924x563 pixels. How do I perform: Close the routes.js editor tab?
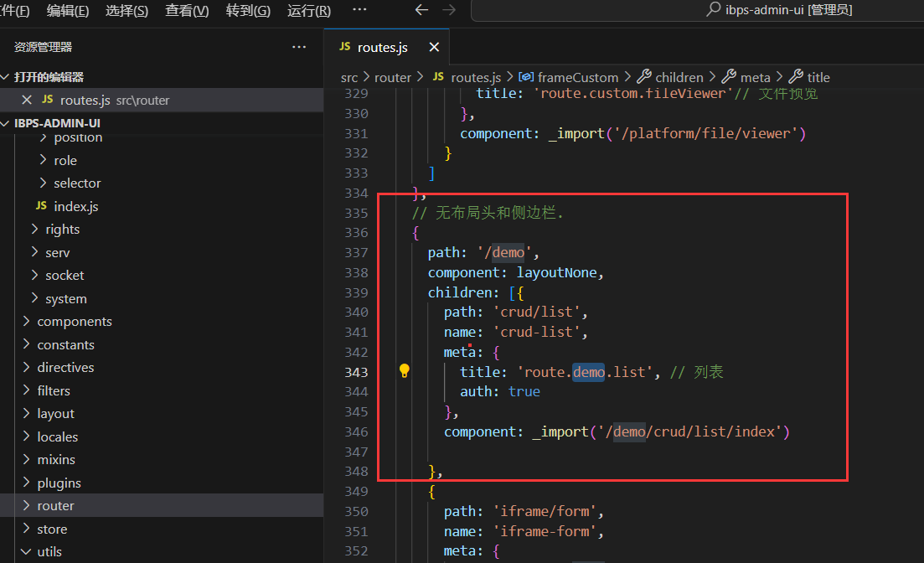[433, 47]
